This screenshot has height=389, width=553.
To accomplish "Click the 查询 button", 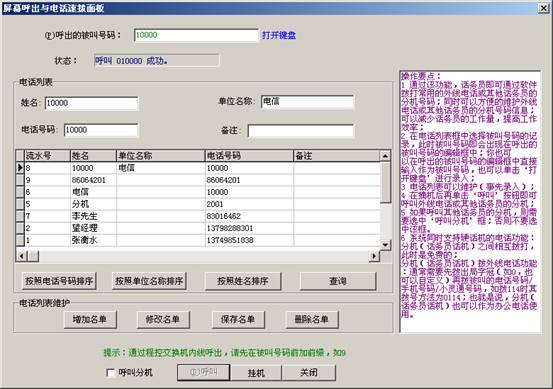I will [x=338, y=281].
